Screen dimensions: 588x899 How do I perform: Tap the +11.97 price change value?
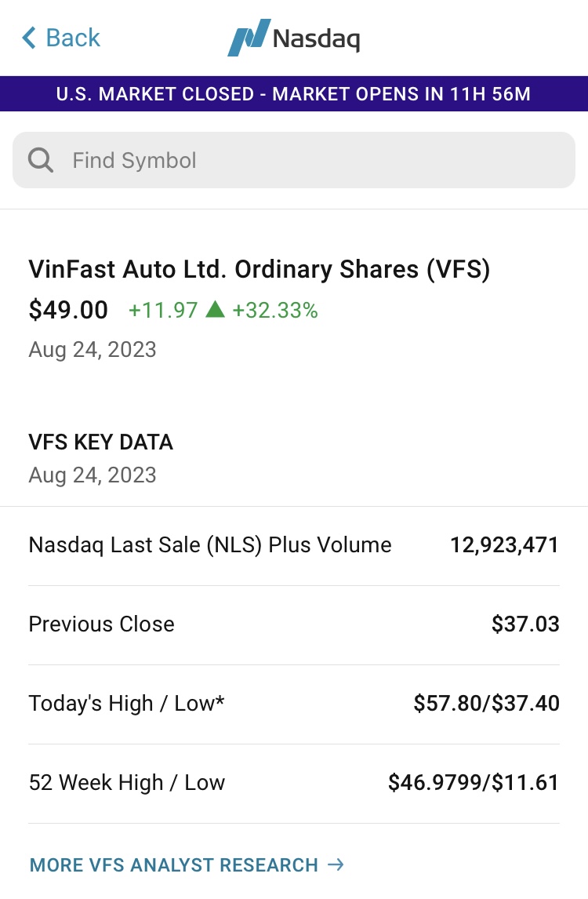pyautogui.click(x=163, y=311)
